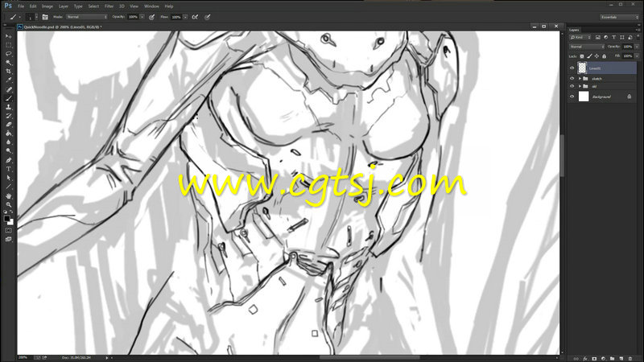The image size is (644, 362).
Task: Open the brush blending Mode dropdown
Action: tap(87, 17)
